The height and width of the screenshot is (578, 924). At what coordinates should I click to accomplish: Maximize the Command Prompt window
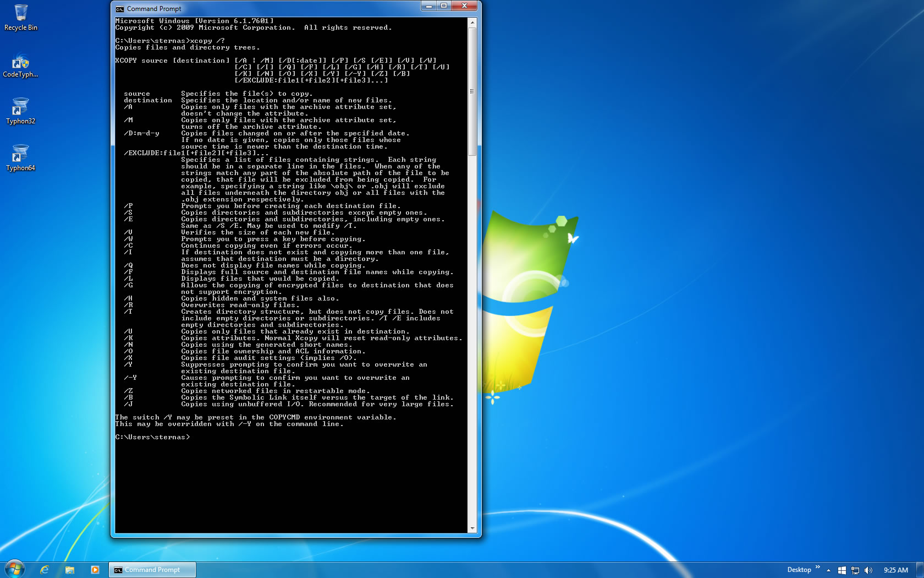tap(443, 6)
